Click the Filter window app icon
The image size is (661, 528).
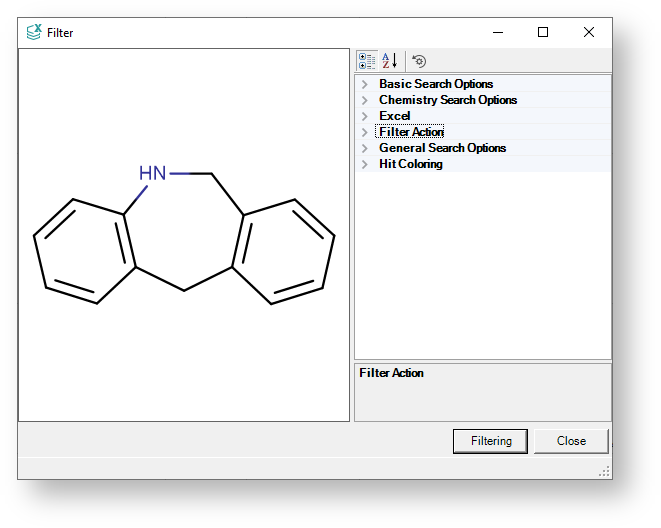tap(33, 32)
